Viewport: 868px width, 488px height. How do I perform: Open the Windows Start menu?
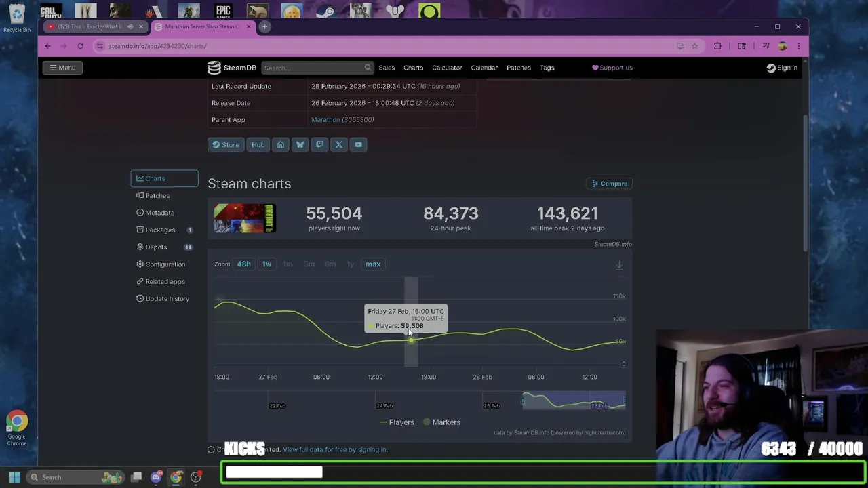[x=14, y=477]
